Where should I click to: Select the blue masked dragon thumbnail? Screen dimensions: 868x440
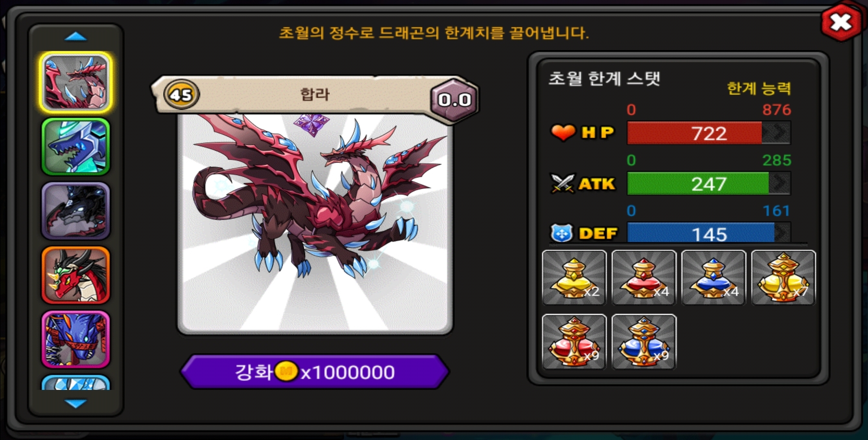point(76,339)
